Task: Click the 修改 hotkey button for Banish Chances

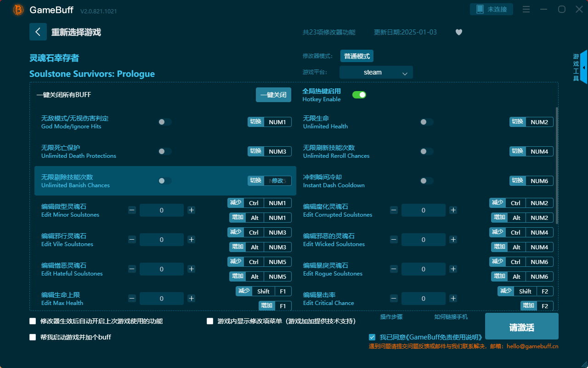Action: point(277,181)
